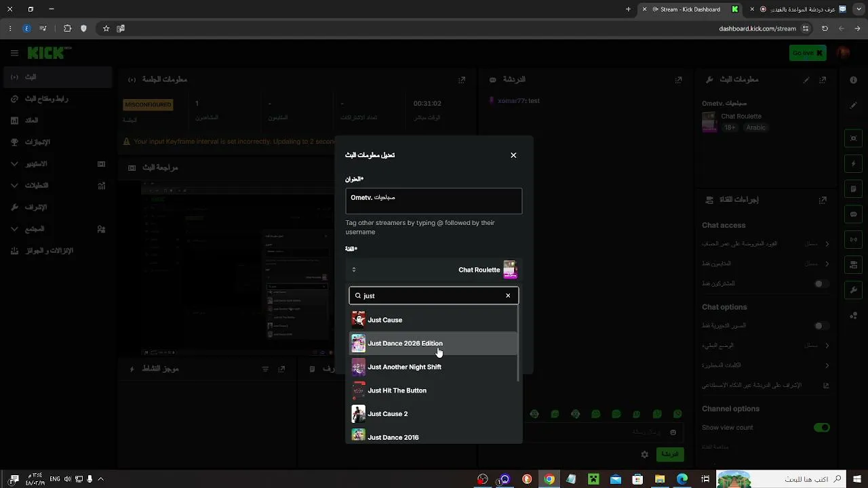
Task: Choose Just Dance 2026 Edition category
Action: [x=433, y=344]
